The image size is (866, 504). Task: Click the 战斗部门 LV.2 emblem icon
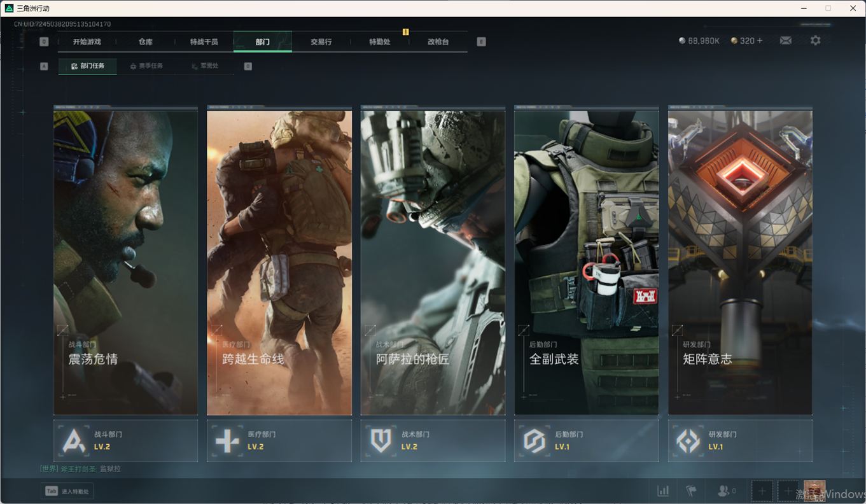tap(74, 440)
